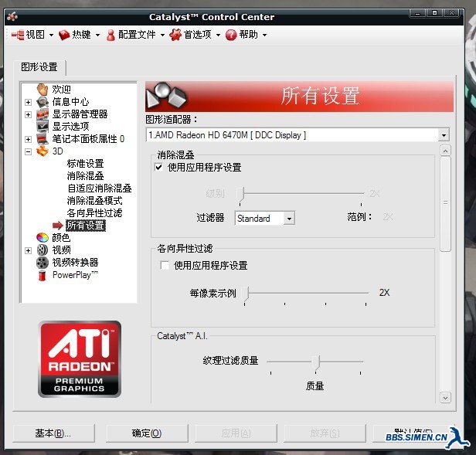Uncheck 使用应用程序设置 under 消除混叠
The height and width of the screenshot is (455, 476).
pos(158,168)
